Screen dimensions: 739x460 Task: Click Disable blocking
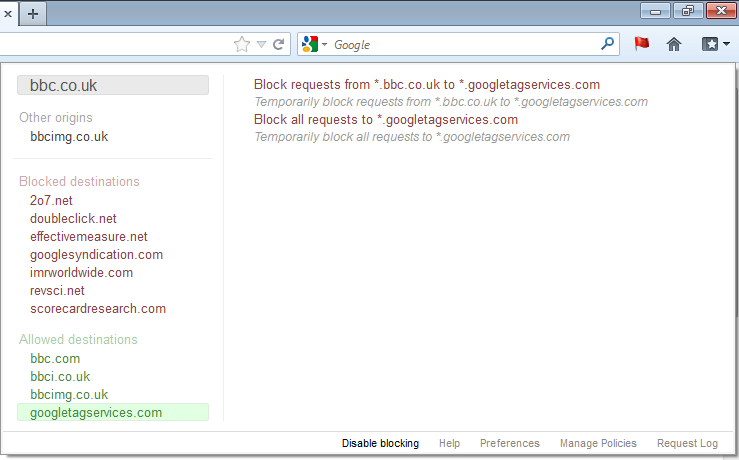click(x=380, y=444)
